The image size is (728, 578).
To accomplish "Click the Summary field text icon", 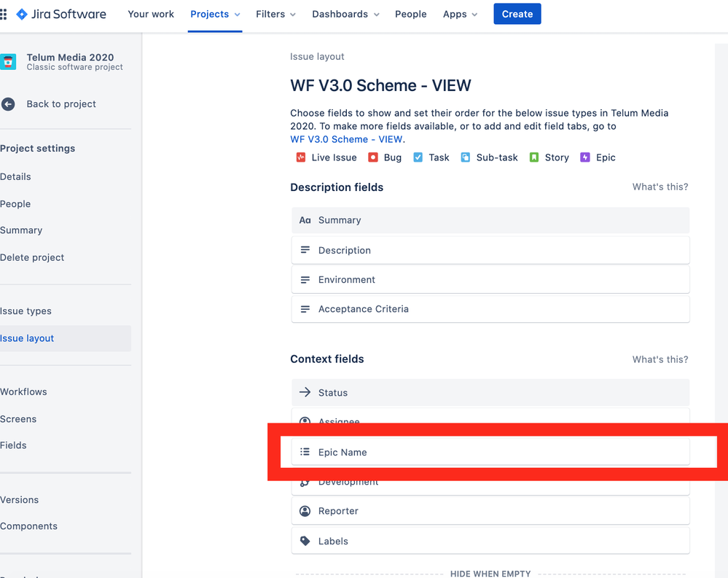I will (x=305, y=220).
